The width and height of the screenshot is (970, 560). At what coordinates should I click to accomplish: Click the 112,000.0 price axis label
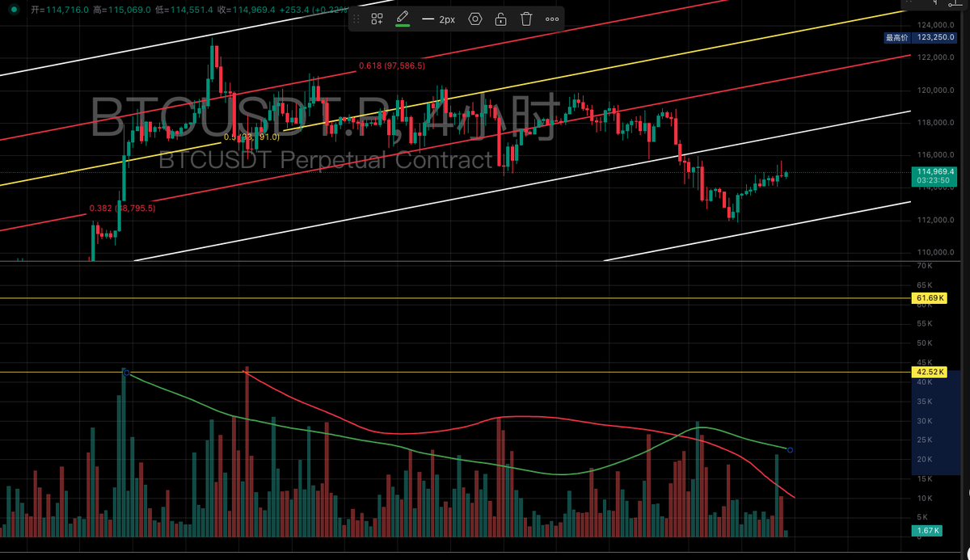(x=936, y=220)
